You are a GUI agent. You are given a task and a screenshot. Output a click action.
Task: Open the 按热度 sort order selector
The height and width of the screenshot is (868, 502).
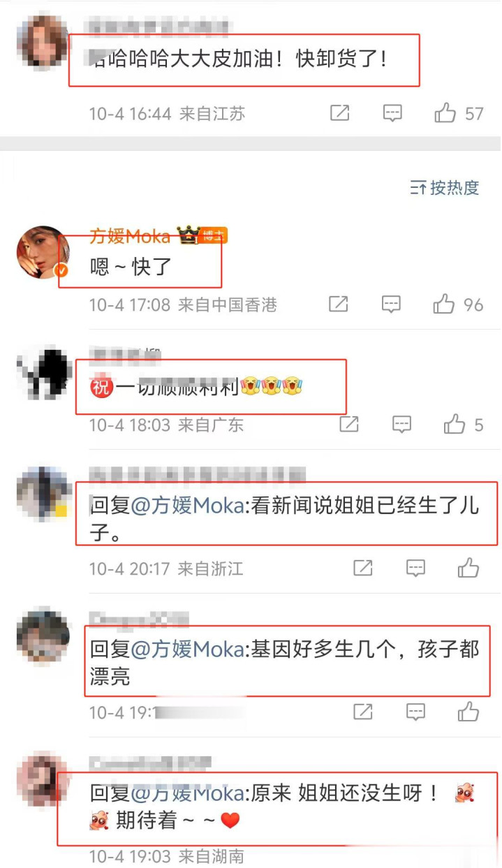(x=445, y=187)
